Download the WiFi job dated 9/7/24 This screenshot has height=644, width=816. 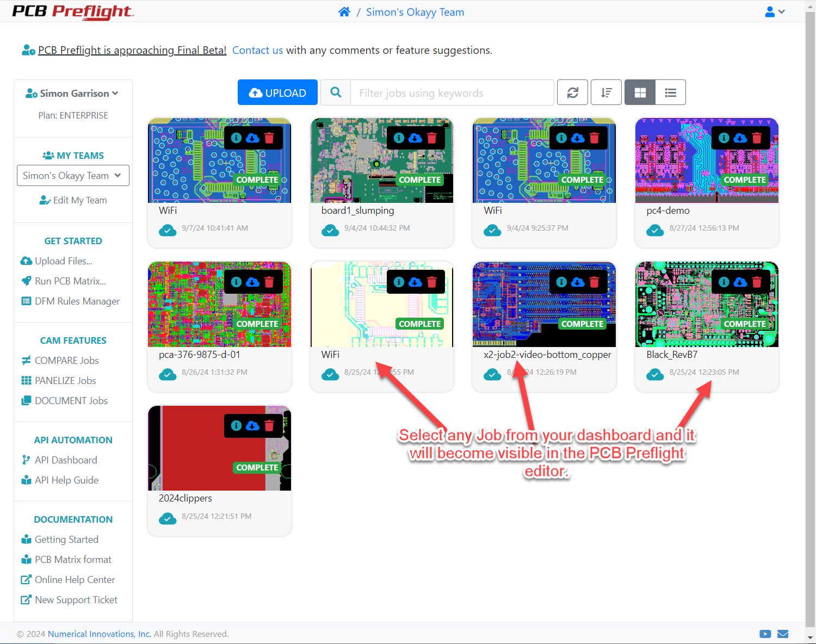252,138
